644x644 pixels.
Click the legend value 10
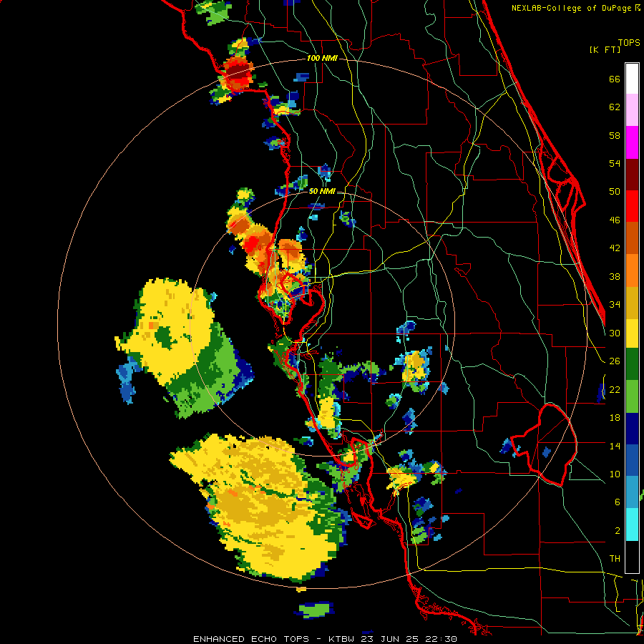(x=615, y=474)
